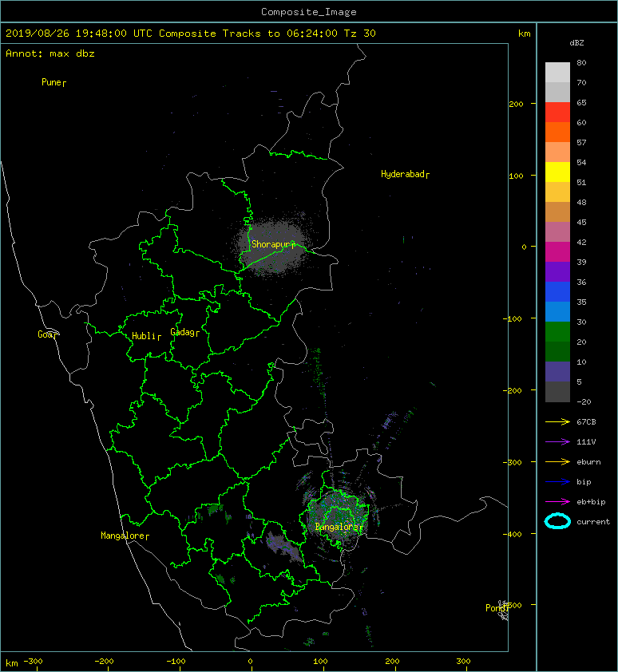Click the Bangalore city label

click(339, 527)
